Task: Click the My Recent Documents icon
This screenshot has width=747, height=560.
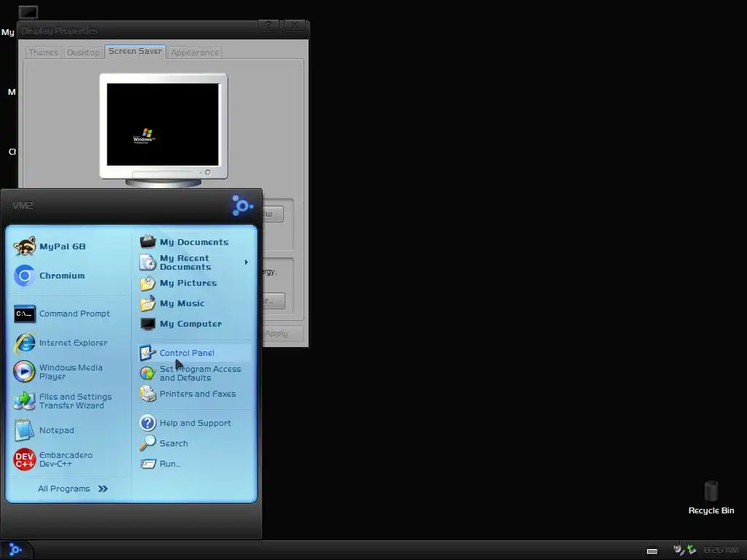Action: 147,262
